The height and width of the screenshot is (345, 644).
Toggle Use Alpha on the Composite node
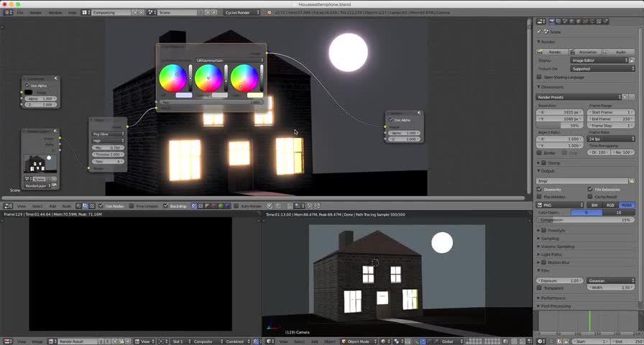[x=27, y=86]
